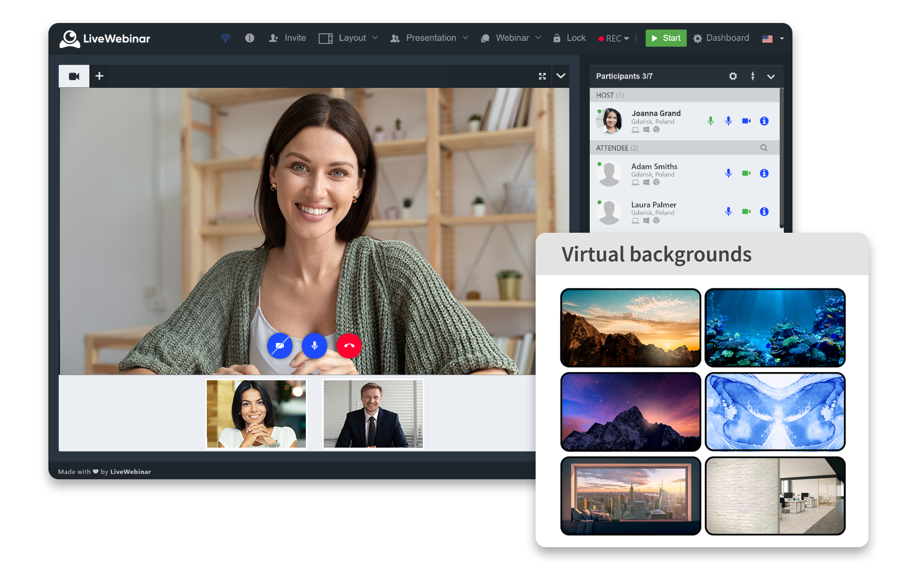The height and width of the screenshot is (588, 915).
Task: Collapse the Participants panel with the chevron
Action: pos(772,76)
